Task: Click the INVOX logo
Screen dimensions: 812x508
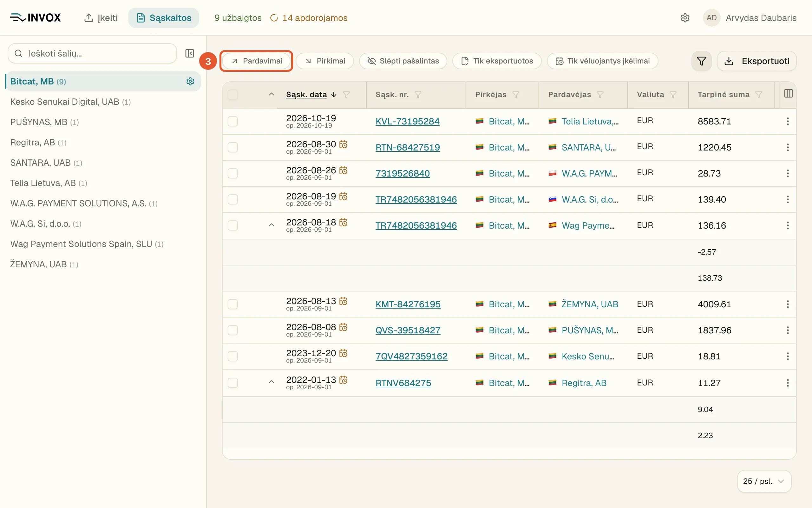Action: (36, 18)
